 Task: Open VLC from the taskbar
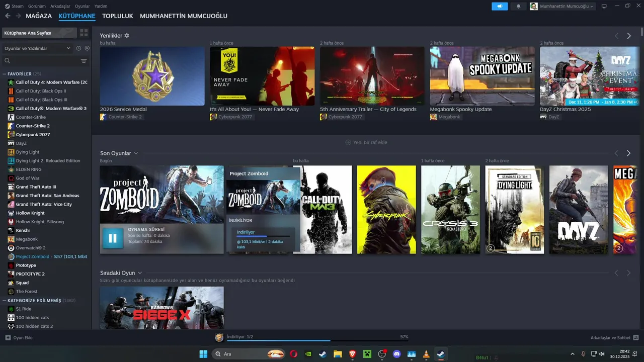(x=426, y=354)
